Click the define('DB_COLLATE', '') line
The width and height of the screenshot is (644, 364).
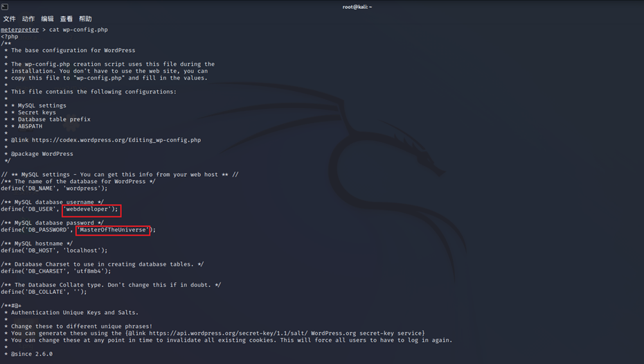[x=44, y=292]
